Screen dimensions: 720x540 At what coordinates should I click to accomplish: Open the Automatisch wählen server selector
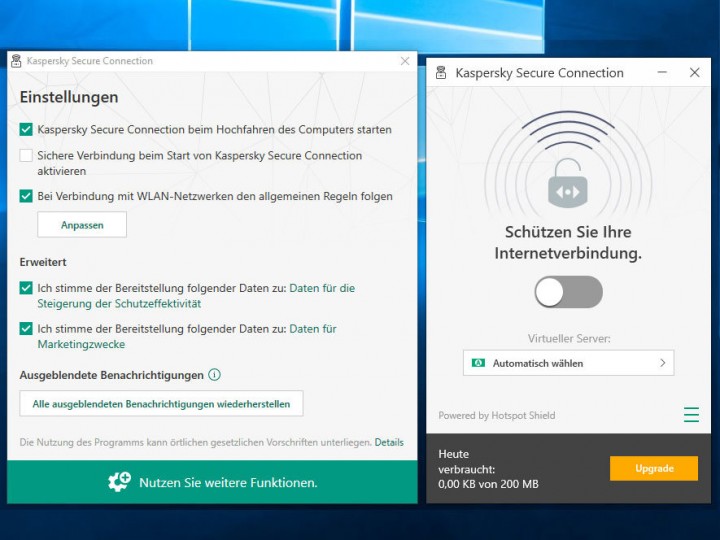(x=567, y=363)
